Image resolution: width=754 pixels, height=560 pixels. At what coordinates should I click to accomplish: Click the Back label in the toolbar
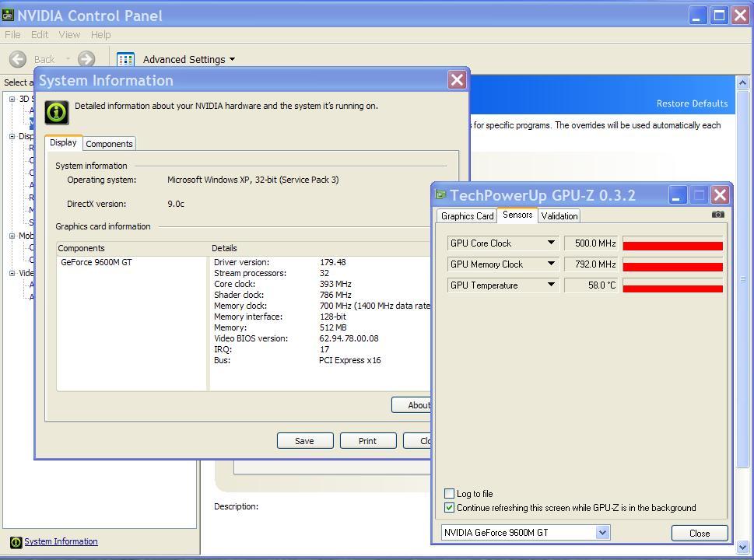click(44, 60)
